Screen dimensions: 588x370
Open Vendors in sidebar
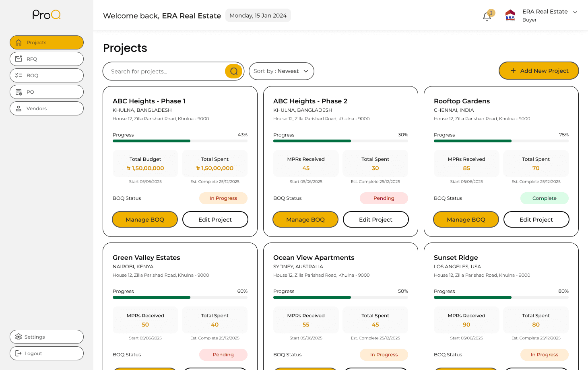tap(47, 109)
